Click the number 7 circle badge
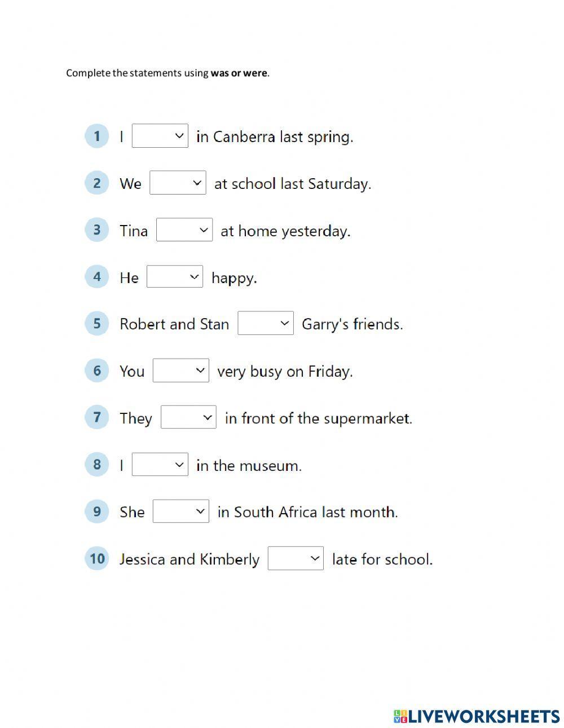564x728 pixels. click(97, 417)
